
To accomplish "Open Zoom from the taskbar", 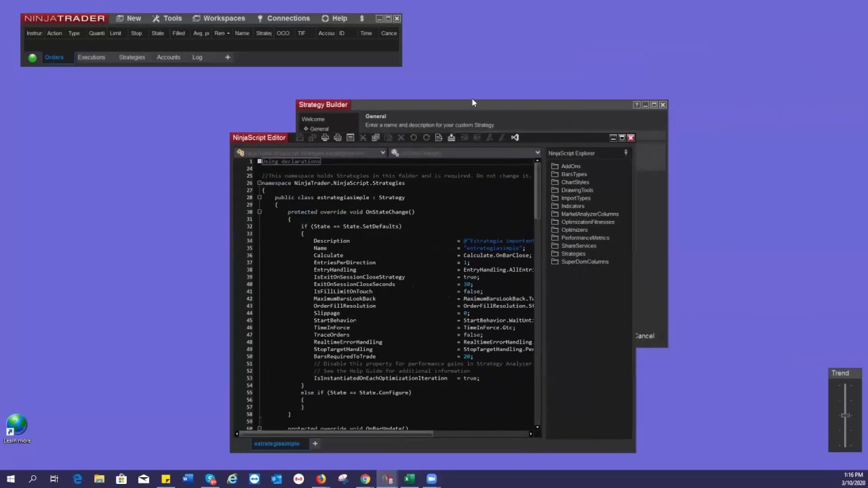I will (431, 479).
